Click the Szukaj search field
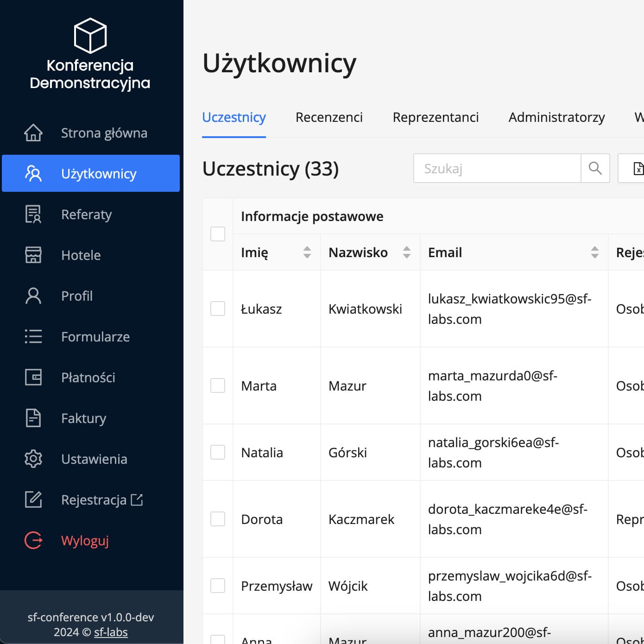 pyautogui.click(x=497, y=168)
